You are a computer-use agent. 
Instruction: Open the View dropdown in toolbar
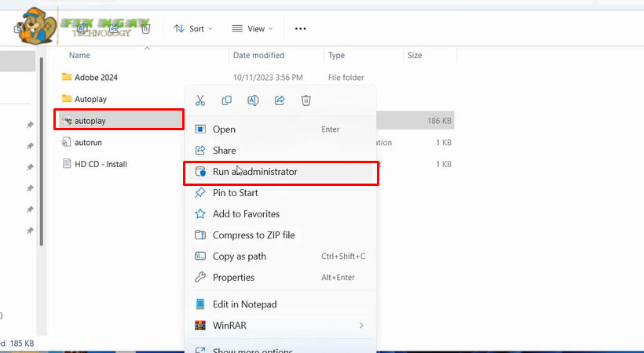(252, 29)
